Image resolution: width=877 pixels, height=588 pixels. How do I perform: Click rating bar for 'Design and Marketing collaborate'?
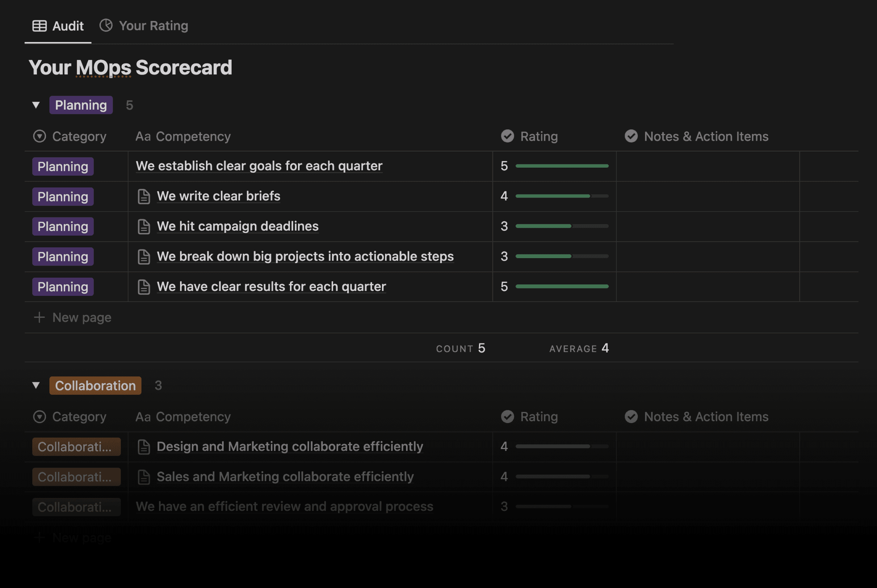click(562, 446)
